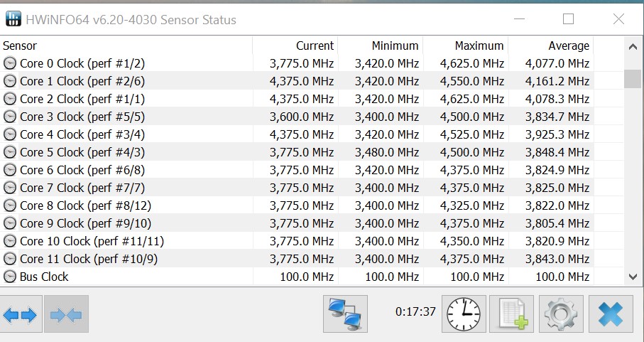This screenshot has height=342, width=644.
Task: Reset the timer using the clock icon
Action: point(464,314)
